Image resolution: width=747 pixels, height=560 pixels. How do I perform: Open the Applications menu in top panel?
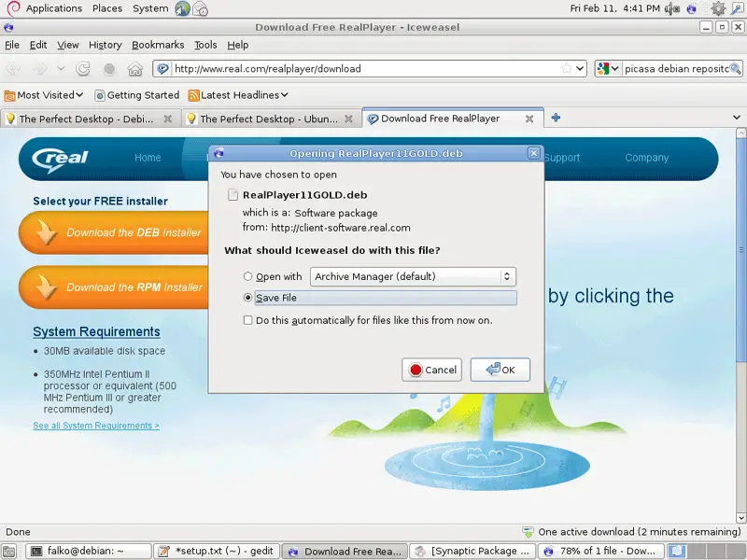tap(54, 8)
